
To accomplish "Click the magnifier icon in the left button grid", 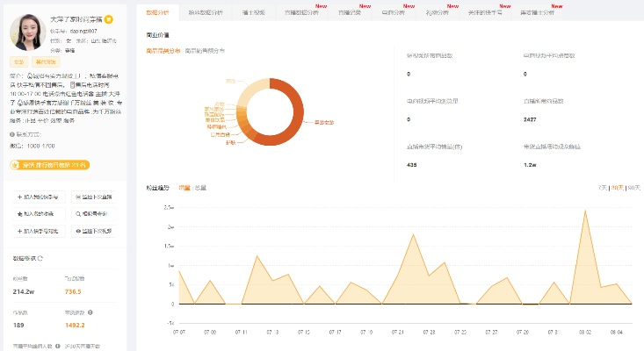I will click(79, 213).
